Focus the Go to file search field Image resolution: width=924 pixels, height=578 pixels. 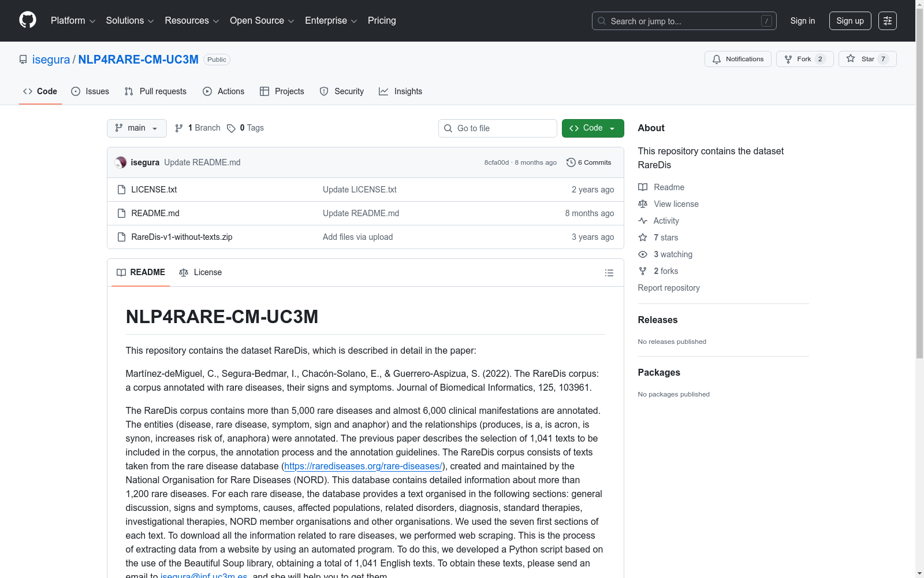pyautogui.click(x=498, y=128)
